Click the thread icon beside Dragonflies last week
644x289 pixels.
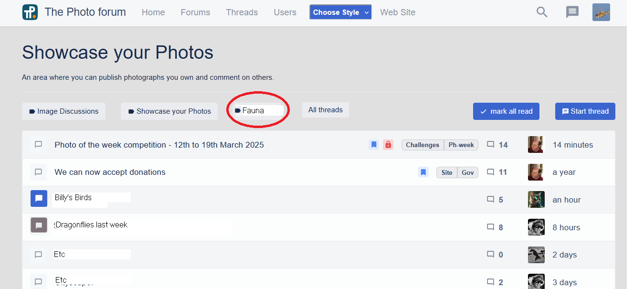39,225
